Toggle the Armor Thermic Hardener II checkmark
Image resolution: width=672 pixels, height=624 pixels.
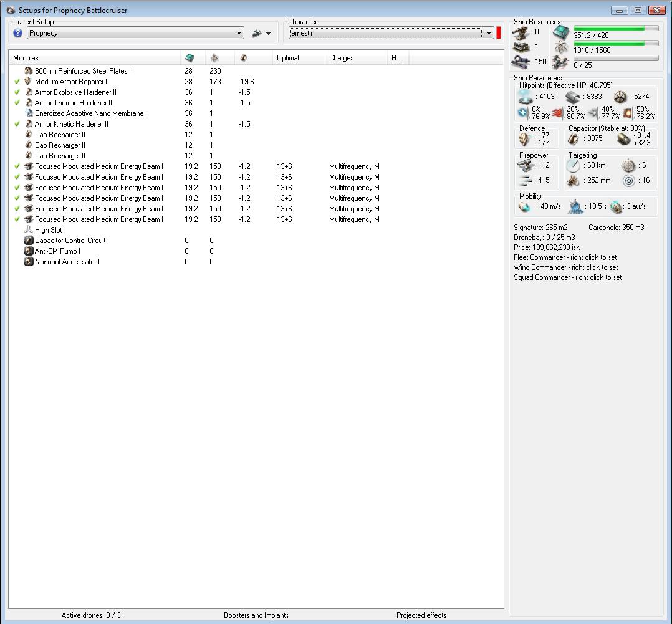17,103
